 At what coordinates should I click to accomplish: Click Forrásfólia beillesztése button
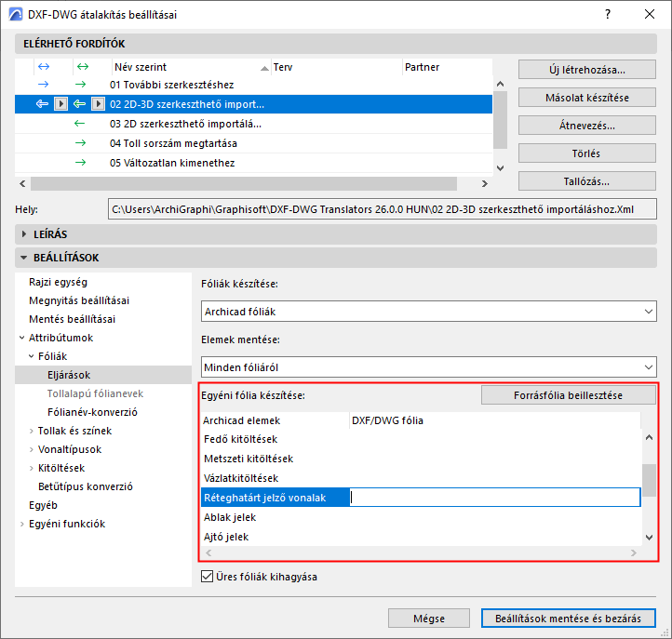click(x=569, y=395)
